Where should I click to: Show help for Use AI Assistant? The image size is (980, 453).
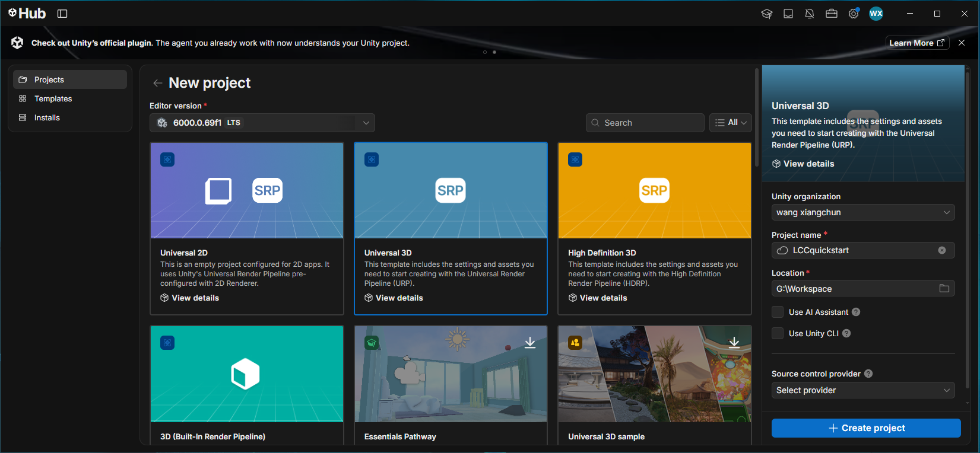[856, 312]
